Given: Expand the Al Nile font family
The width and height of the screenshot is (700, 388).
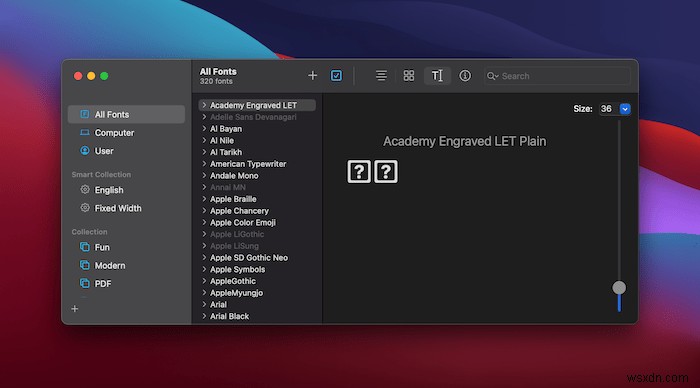Looking at the screenshot, I should [x=204, y=140].
